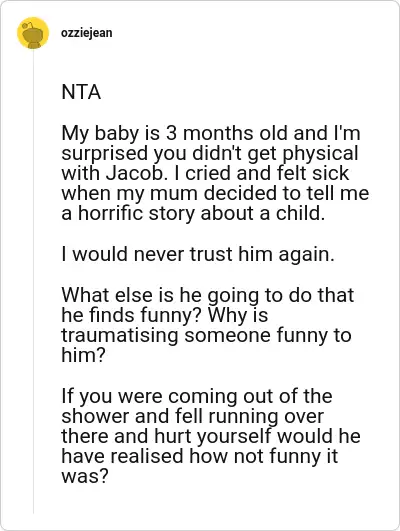Click the line "surprised you didn't get physical"
This screenshot has width=400, height=531.
click(210, 153)
